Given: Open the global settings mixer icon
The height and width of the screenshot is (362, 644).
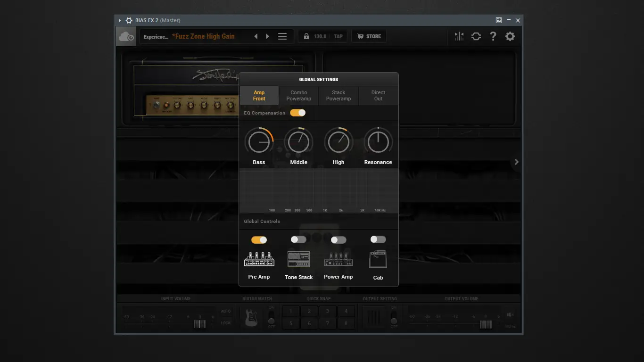Looking at the screenshot, I should coord(459,36).
